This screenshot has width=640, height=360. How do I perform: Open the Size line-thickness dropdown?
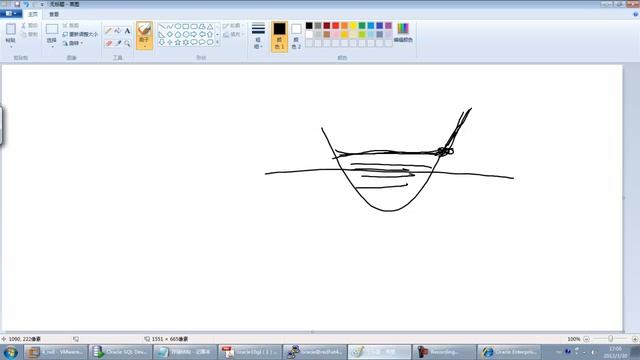[258, 36]
